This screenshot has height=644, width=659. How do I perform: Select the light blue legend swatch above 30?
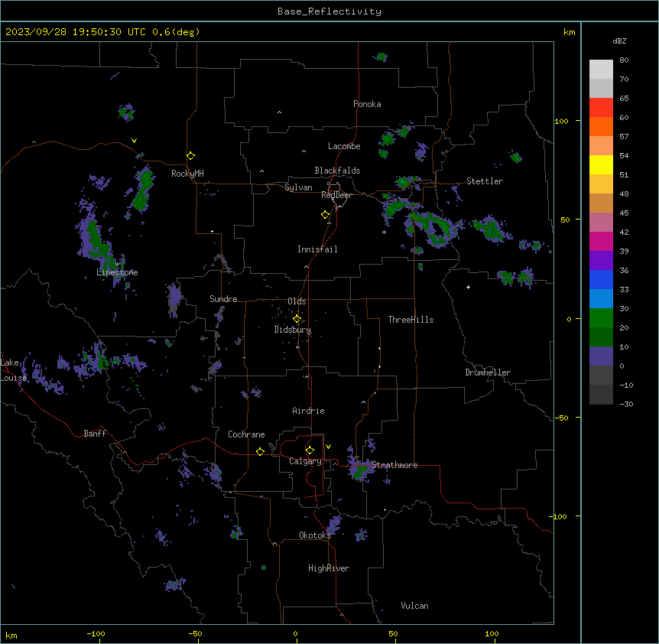[601, 298]
